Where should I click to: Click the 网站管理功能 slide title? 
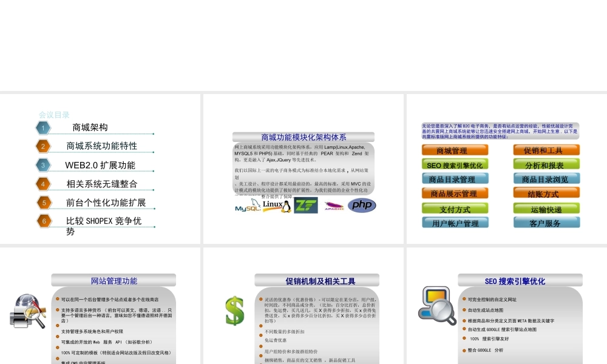point(114,281)
